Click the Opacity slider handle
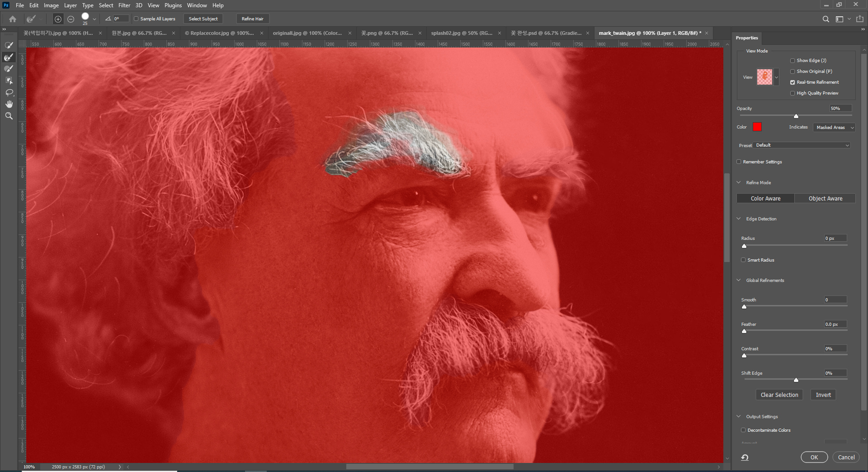Screen dimensions: 868x472 pos(796,116)
